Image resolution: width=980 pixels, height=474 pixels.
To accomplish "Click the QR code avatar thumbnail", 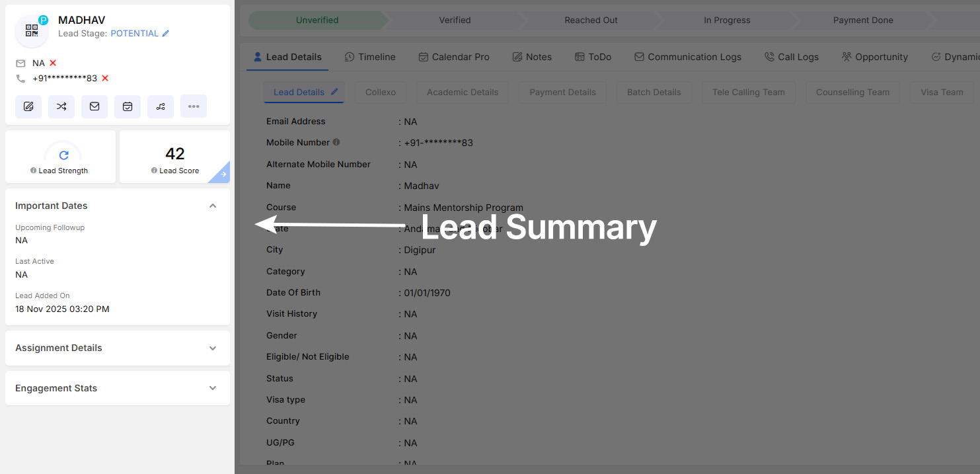I will coord(32,30).
